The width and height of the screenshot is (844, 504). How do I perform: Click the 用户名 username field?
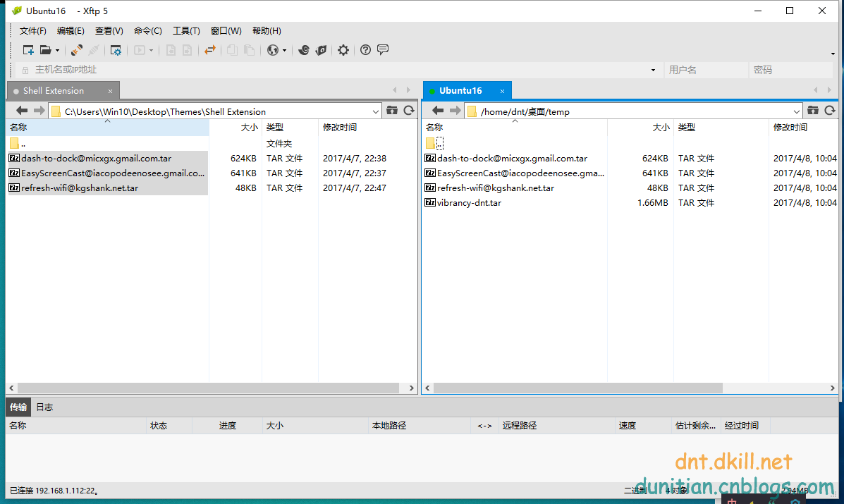(707, 70)
